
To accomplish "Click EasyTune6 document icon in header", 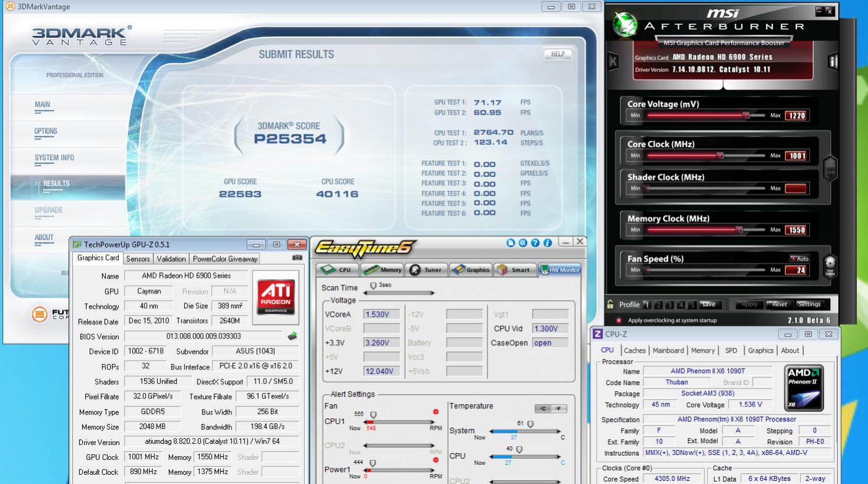I will [510, 244].
